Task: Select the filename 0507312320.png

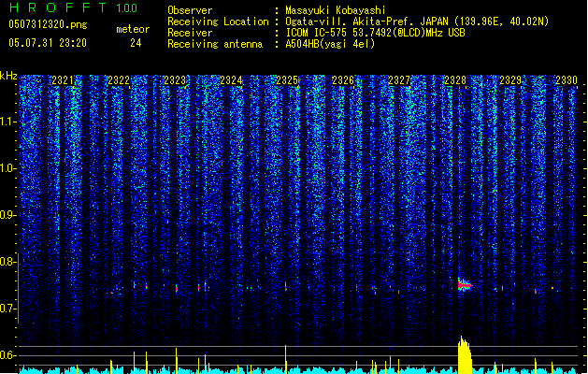Action: point(48,25)
